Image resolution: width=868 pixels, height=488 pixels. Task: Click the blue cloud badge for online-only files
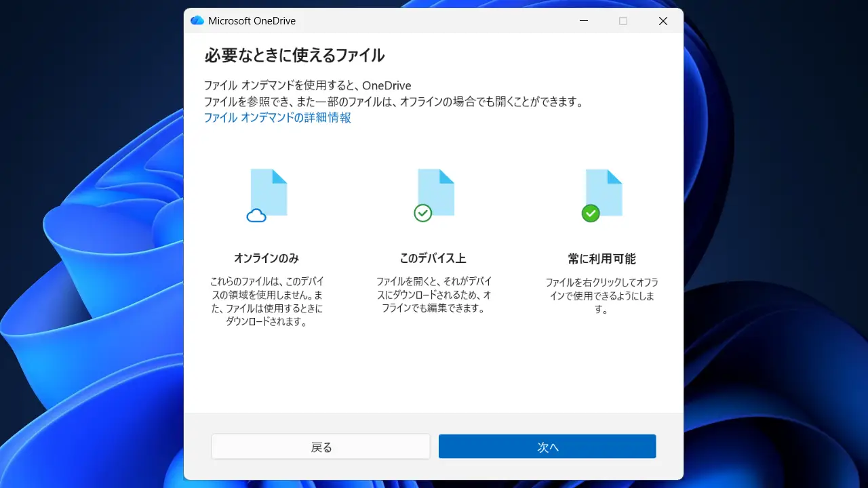(x=256, y=216)
